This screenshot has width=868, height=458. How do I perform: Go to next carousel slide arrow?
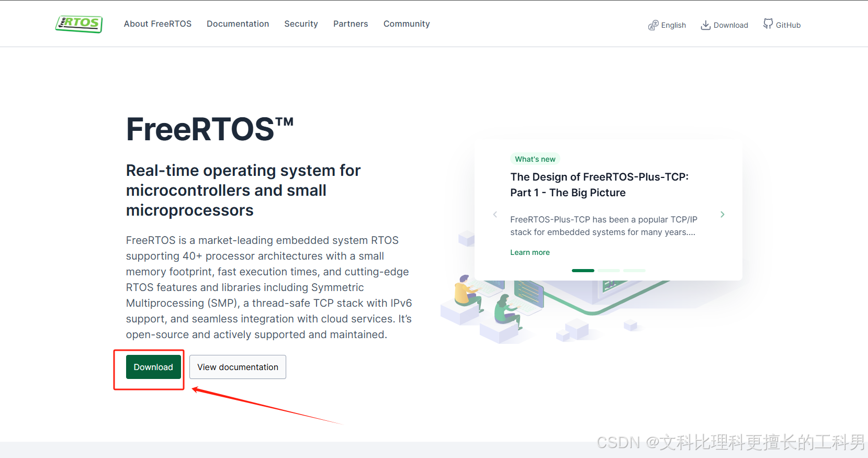pos(722,215)
